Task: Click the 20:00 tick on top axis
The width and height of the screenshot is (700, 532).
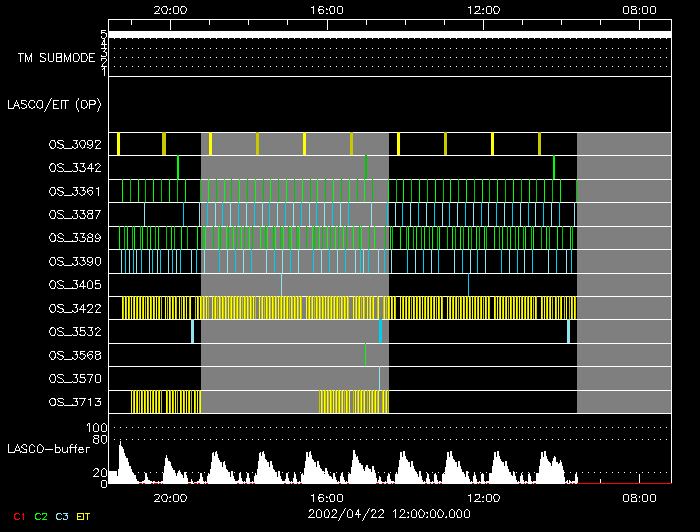Action: tap(171, 9)
